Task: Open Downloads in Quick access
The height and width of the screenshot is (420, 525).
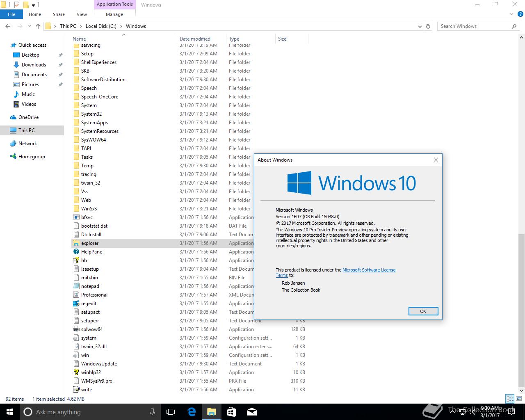Action: [x=34, y=65]
